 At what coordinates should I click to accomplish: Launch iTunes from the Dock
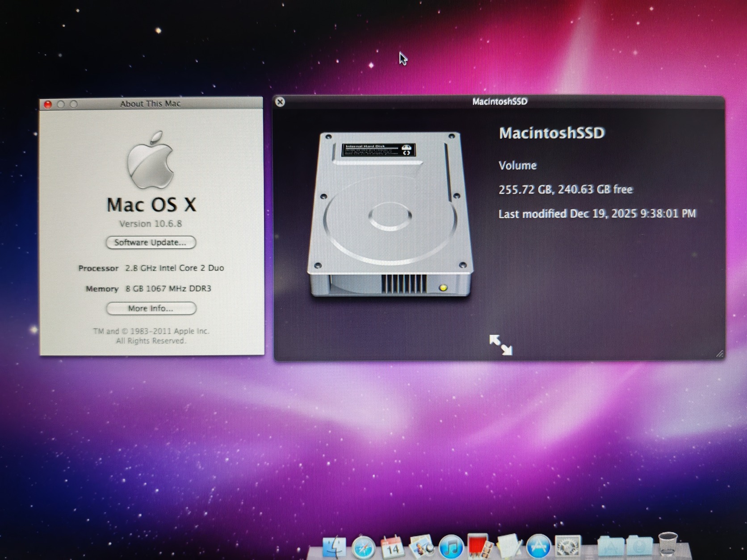451,547
